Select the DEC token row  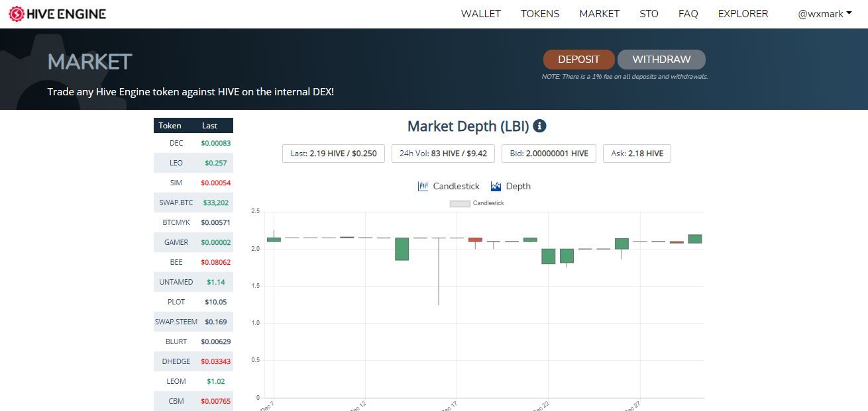[x=193, y=143]
